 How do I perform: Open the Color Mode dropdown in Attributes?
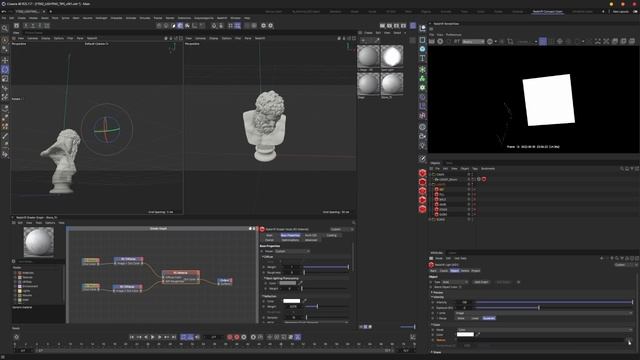click(544, 329)
